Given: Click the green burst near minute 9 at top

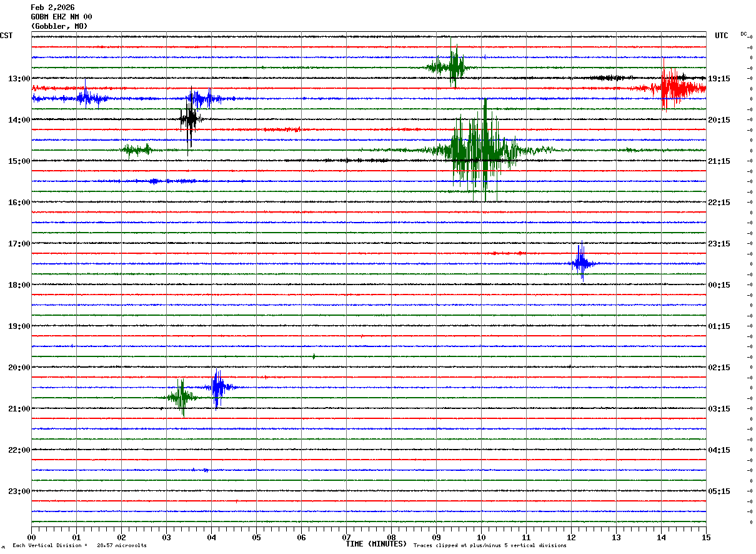Looking at the screenshot, I should point(453,67).
